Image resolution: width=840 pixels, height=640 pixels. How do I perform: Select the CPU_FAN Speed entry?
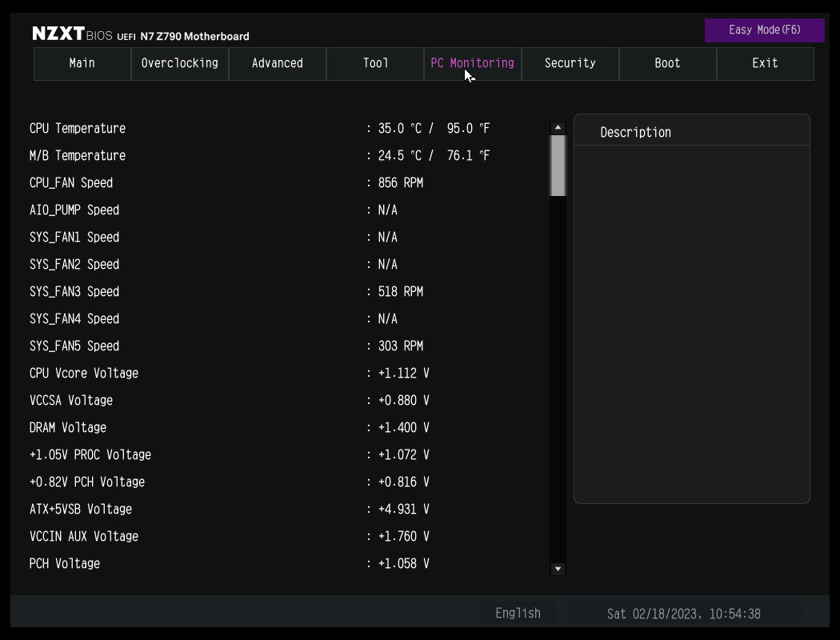(x=71, y=183)
